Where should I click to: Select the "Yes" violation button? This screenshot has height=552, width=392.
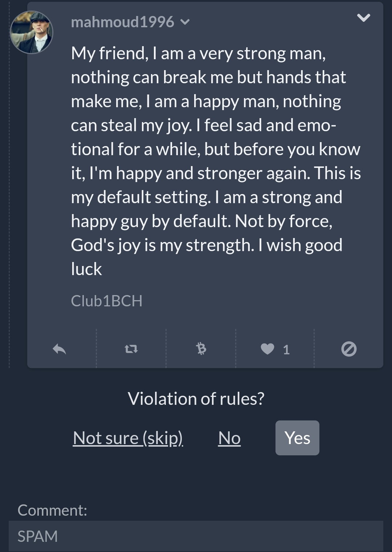[x=297, y=438]
